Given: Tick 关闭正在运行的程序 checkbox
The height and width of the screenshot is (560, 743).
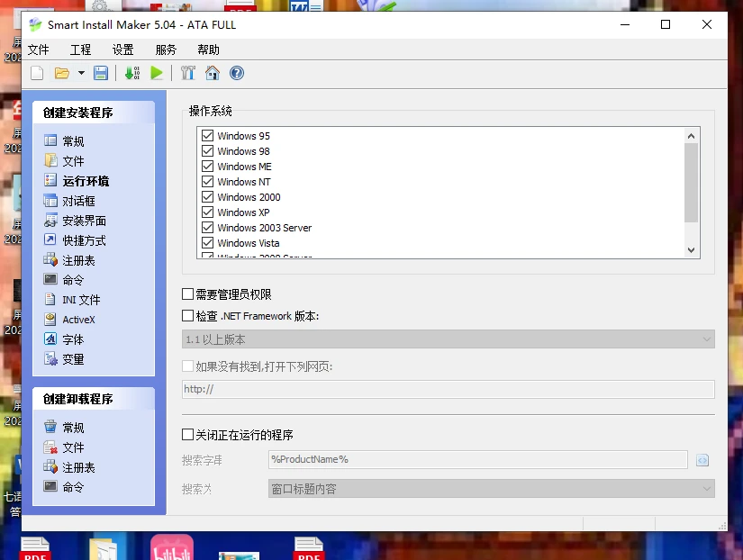Looking at the screenshot, I should pyautogui.click(x=188, y=435).
